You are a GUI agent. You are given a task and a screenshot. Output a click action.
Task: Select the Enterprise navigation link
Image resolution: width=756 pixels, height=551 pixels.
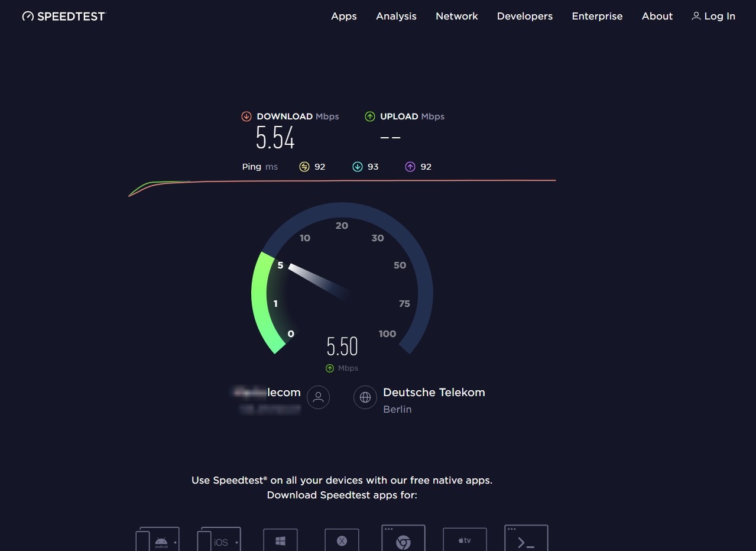[597, 17]
